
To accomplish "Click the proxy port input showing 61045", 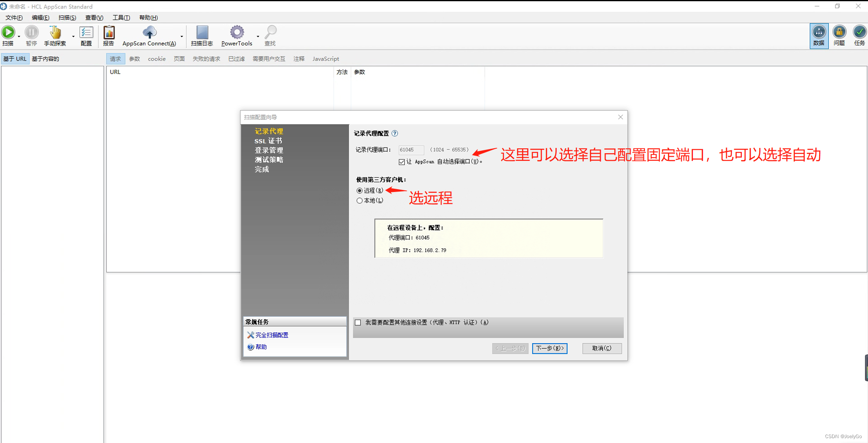I will pyautogui.click(x=411, y=150).
